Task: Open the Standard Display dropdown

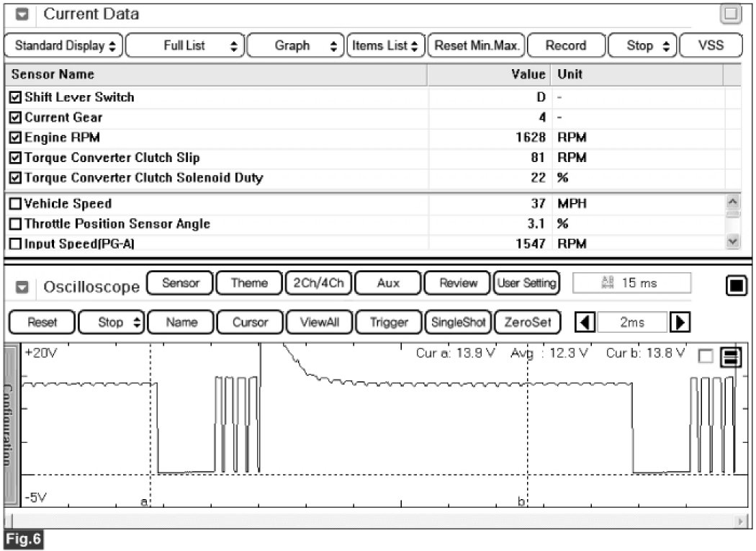Action: click(x=63, y=45)
